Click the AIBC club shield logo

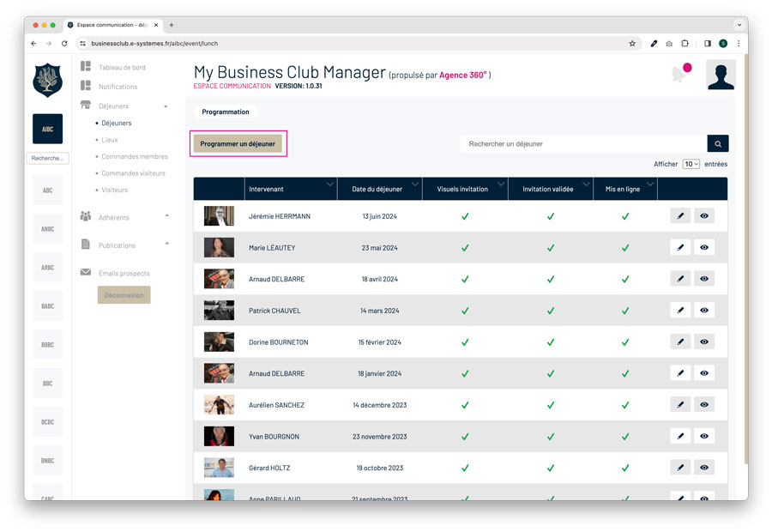[47, 80]
